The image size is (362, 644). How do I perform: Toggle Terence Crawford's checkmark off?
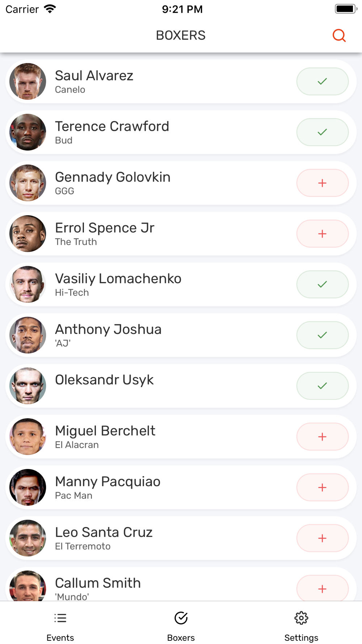coord(323,132)
